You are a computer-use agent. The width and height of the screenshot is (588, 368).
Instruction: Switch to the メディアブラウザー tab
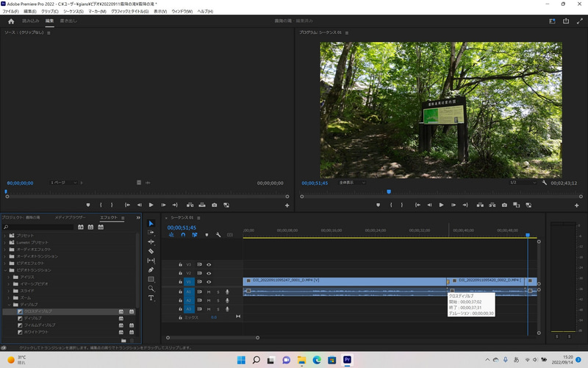point(70,218)
